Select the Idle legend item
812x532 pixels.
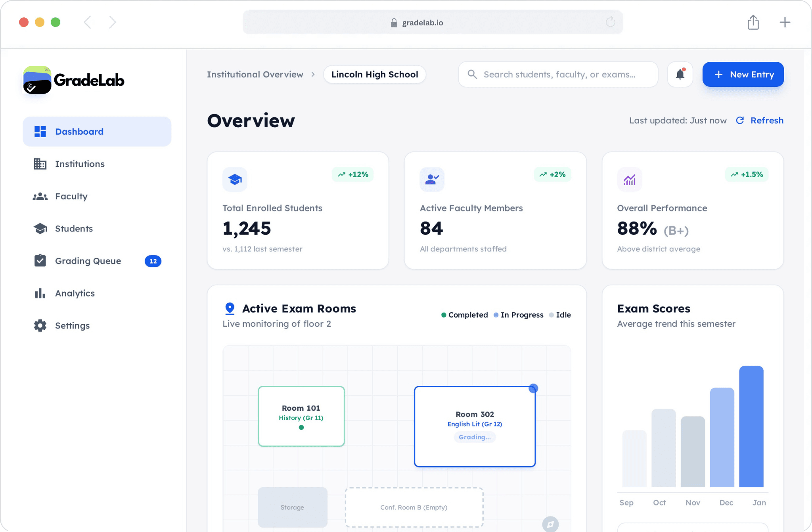tap(560, 315)
